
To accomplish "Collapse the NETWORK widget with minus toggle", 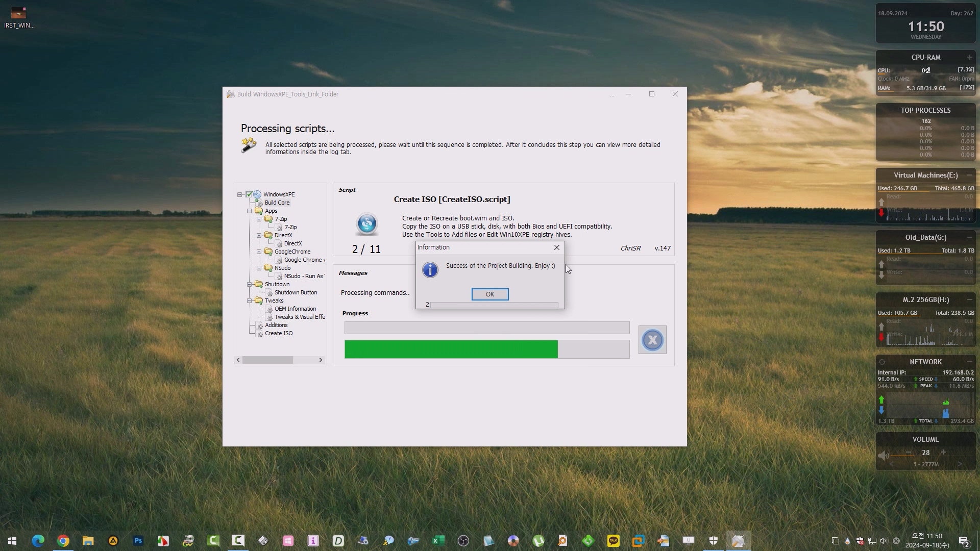I will [969, 362].
